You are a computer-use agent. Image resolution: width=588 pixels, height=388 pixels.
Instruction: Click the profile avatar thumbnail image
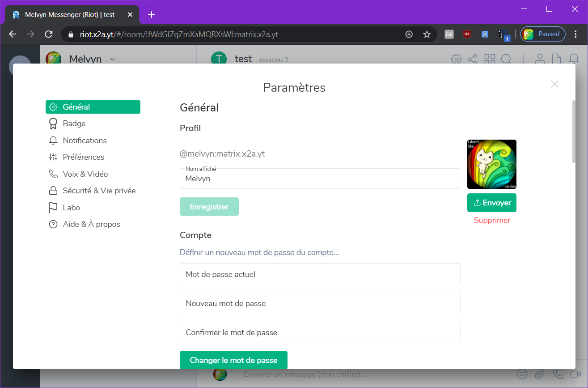pyautogui.click(x=491, y=164)
